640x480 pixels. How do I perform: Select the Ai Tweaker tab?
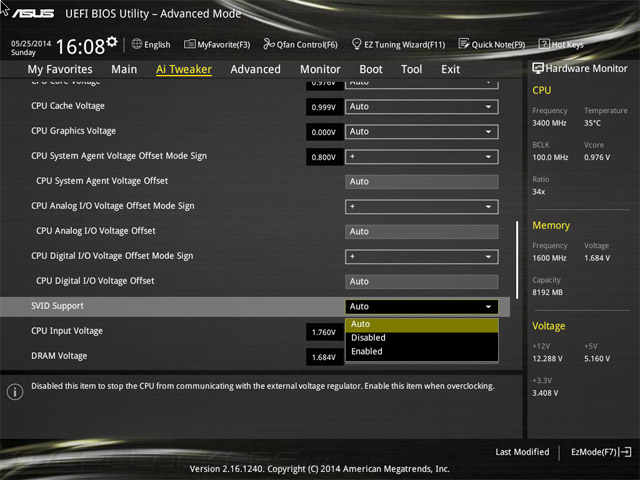coord(184,69)
